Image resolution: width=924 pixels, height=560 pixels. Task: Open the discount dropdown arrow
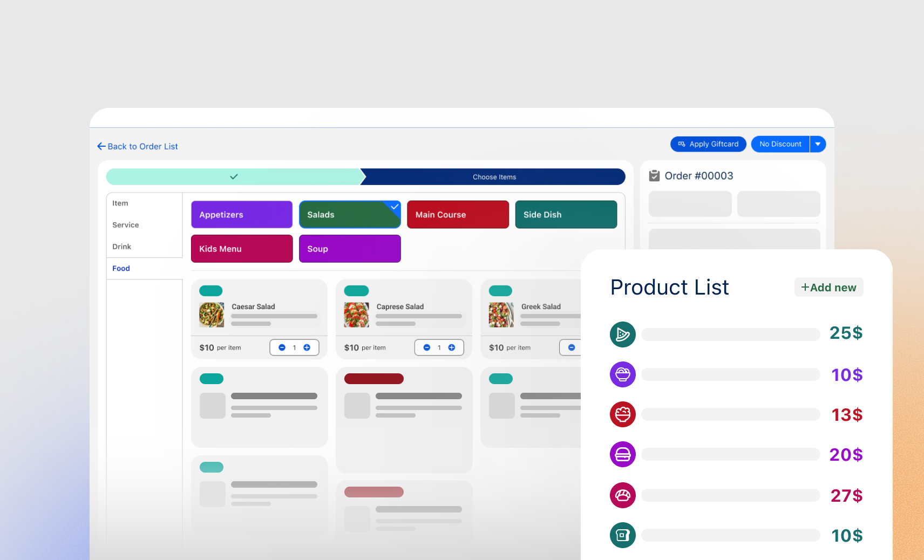(x=818, y=144)
